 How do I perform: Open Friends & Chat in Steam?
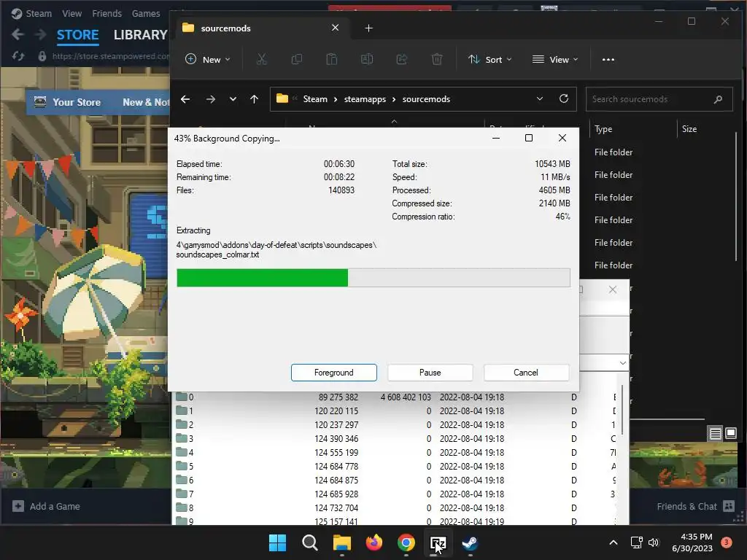[695, 506]
